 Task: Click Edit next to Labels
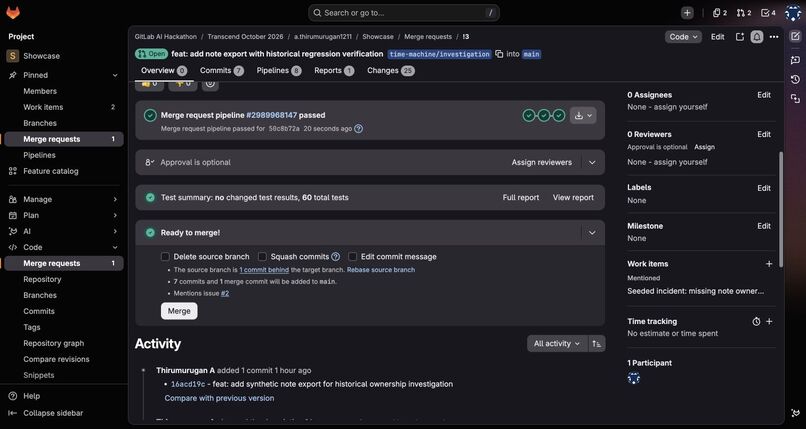[764, 188]
